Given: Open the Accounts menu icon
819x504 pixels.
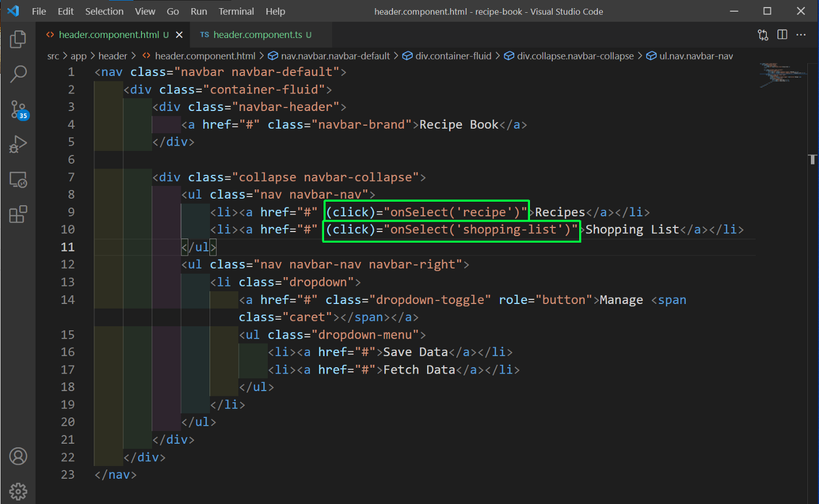Looking at the screenshot, I should click(18, 456).
